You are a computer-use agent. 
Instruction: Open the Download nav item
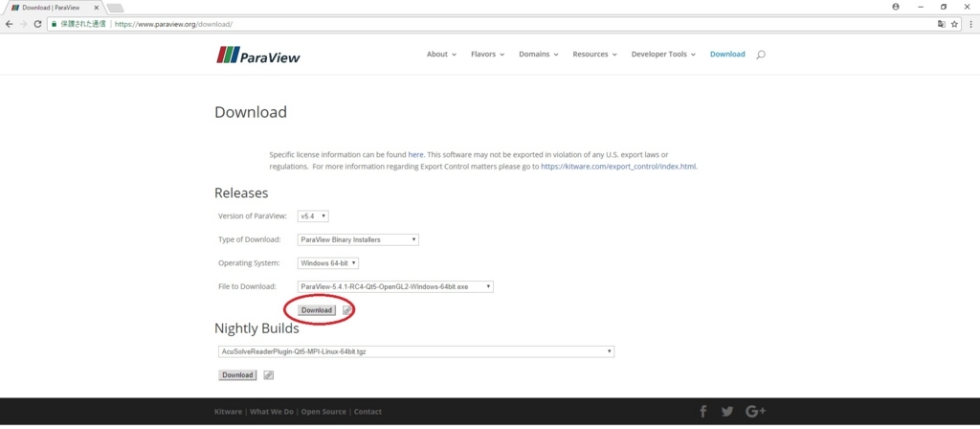727,55
